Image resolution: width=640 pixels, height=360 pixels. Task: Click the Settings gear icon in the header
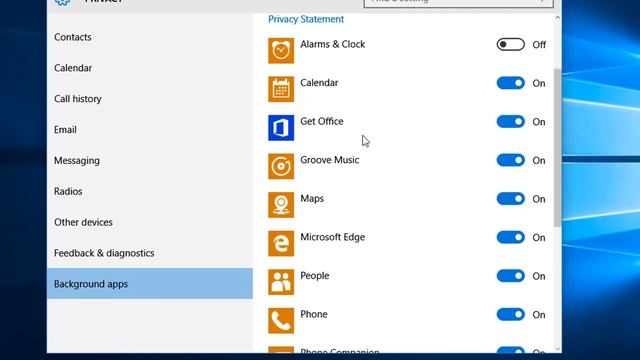pos(62,2)
